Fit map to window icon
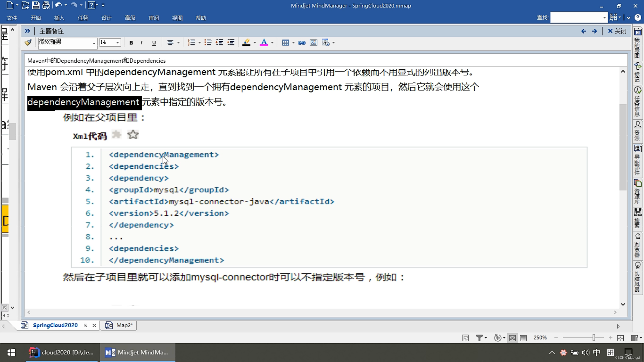The width and height of the screenshot is (644, 362). tap(620, 338)
